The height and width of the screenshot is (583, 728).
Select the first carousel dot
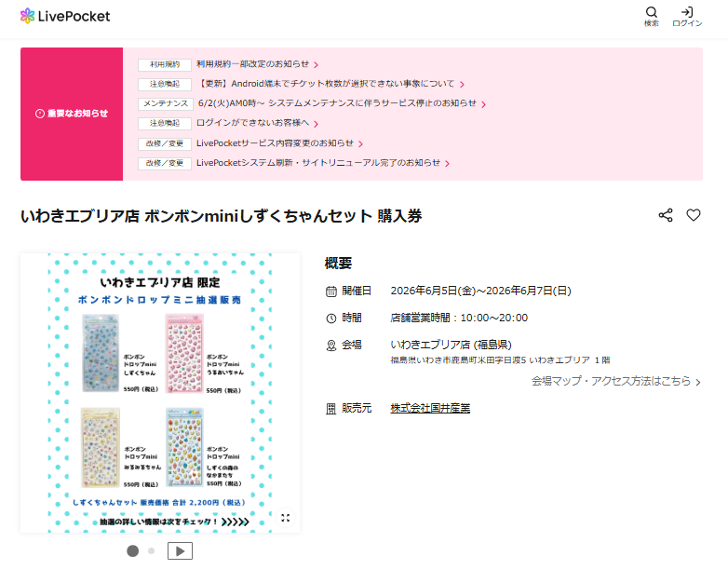click(x=133, y=551)
